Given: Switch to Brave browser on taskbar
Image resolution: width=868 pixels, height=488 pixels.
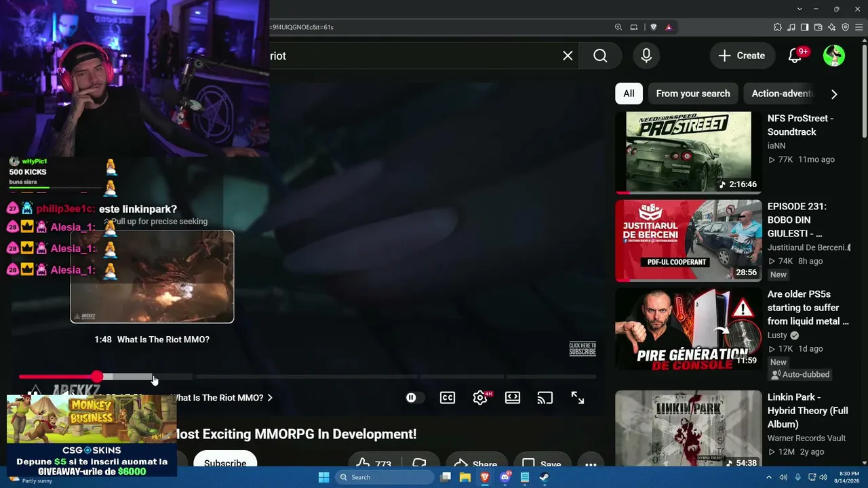Looking at the screenshot, I should (x=485, y=477).
